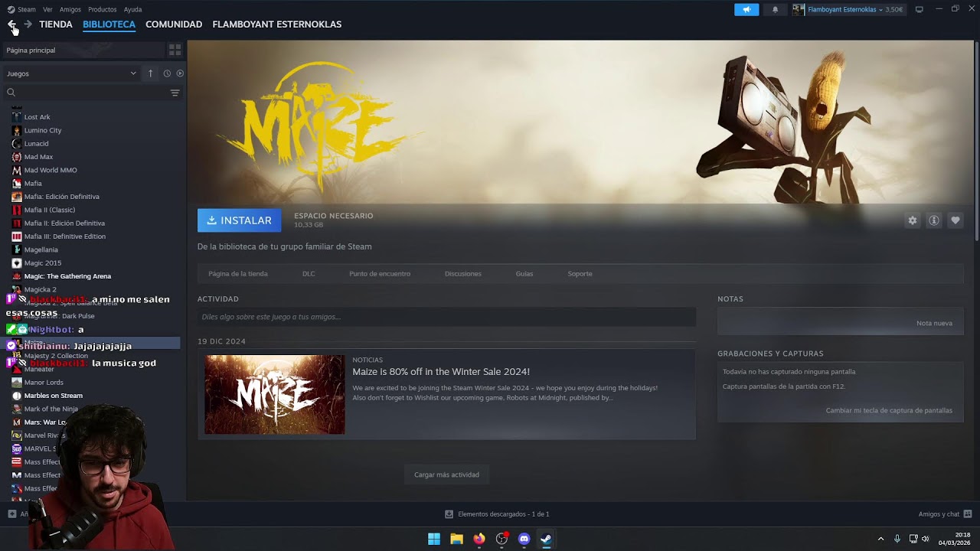Open the notifications bell

(x=775, y=9)
